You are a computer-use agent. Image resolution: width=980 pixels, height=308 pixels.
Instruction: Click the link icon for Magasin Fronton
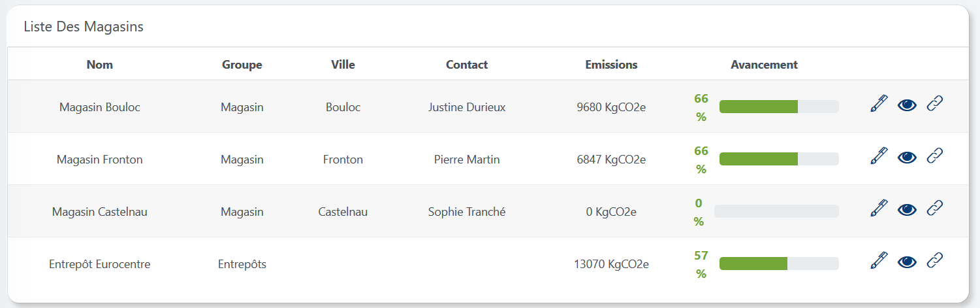click(935, 156)
